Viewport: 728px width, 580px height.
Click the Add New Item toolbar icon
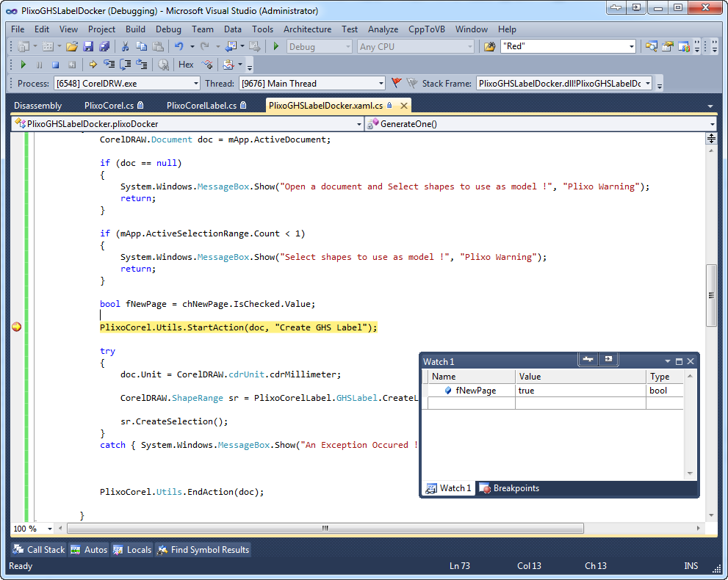(x=47, y=46)
